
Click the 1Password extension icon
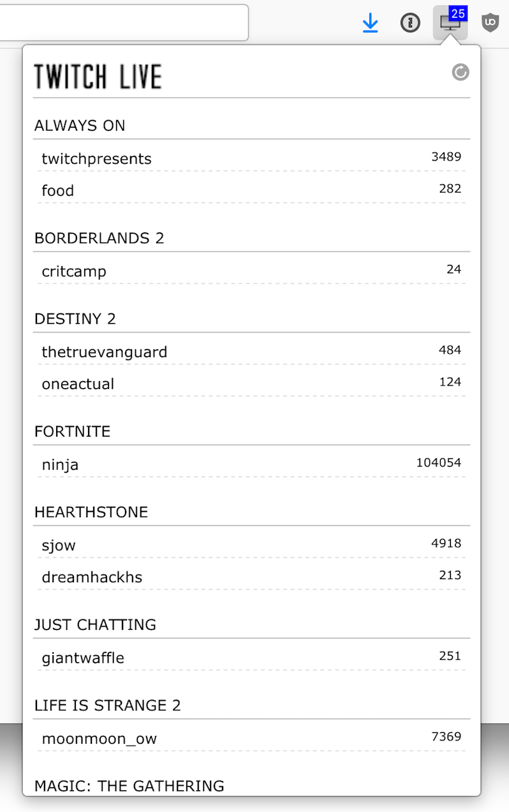coord(410,24)
